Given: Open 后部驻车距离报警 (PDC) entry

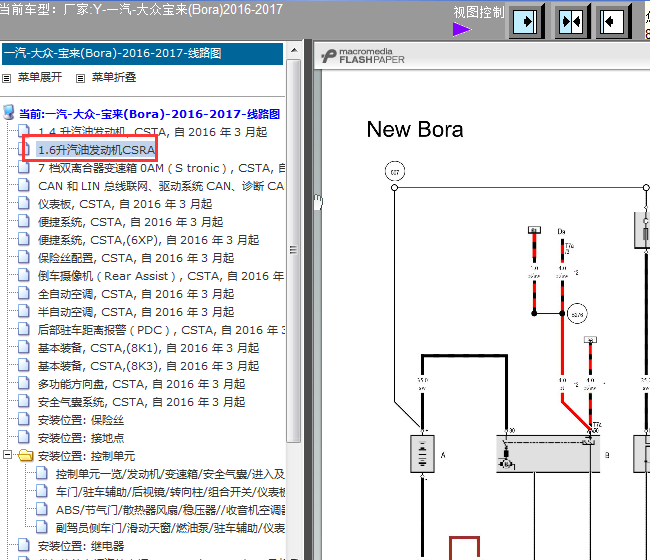Looking at the screenshot, I should (161, 330).
